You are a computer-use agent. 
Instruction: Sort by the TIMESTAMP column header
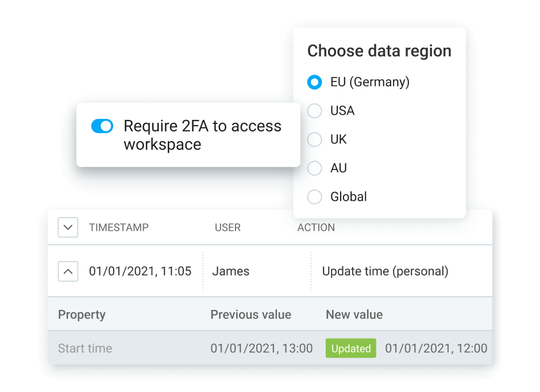click(118, 228)
